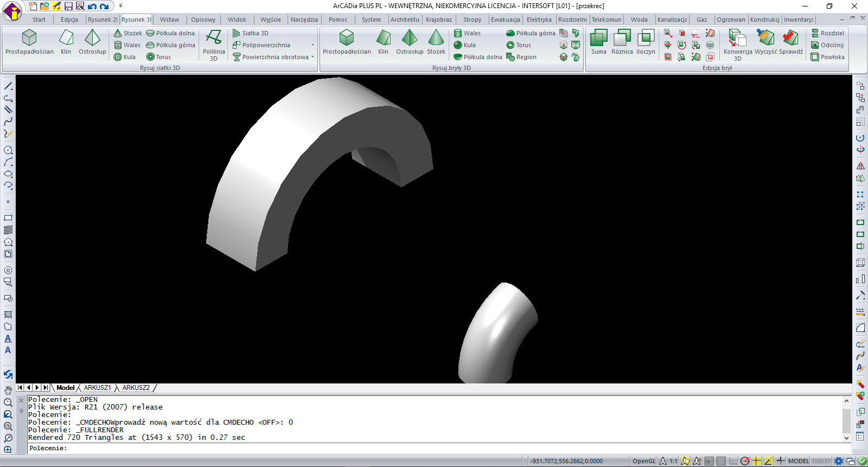Pick the mesh Stożek tool
This screenshot has height=467, width=868.
click(x=127, y=33)
